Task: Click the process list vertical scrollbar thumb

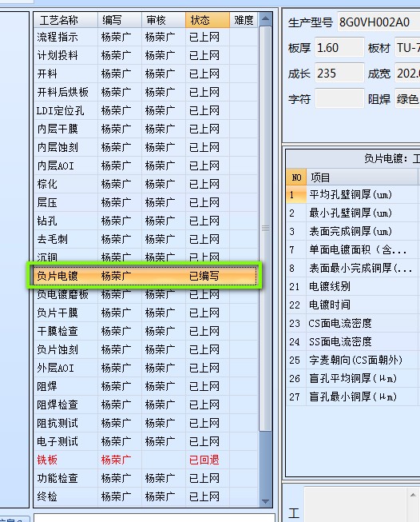Action: (265, 229)
